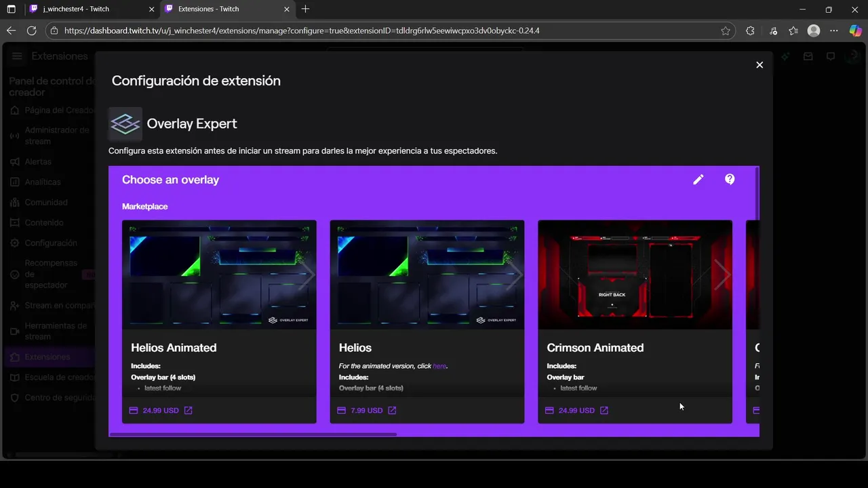
Task: Close the Extensiones browser tab
Action: 287,9
